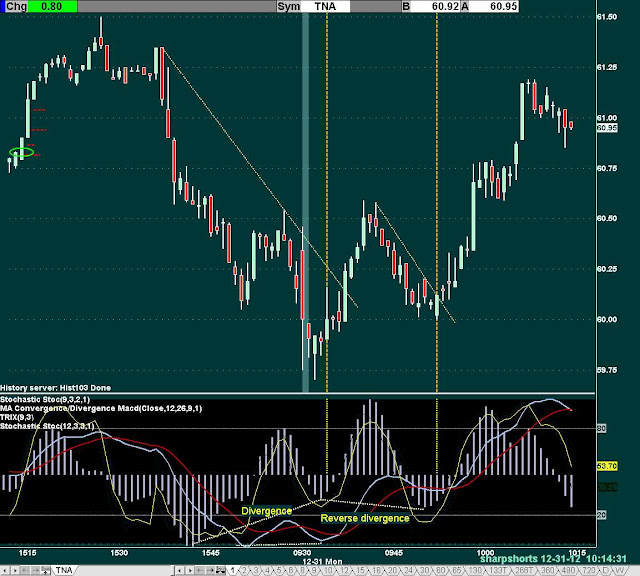
Task: Click the add-symbol icon next to TNA tab
Action: tap(46, 570)
